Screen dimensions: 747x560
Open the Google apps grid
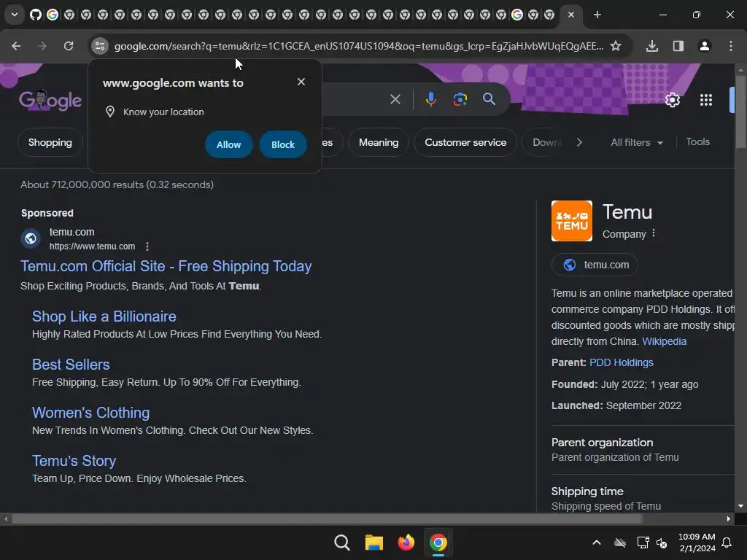click(x=706, y=100)
